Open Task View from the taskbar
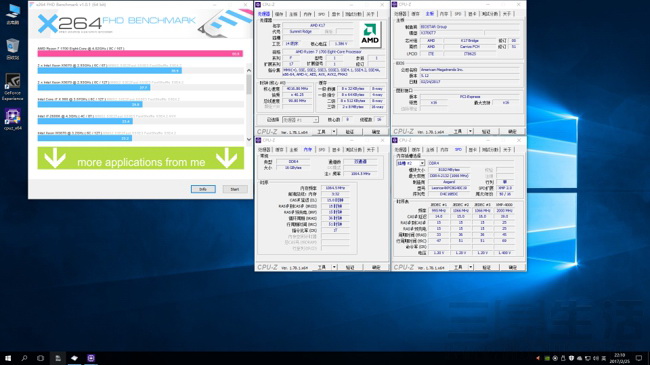This screenshot has width=650, height=365. [40, 358]
